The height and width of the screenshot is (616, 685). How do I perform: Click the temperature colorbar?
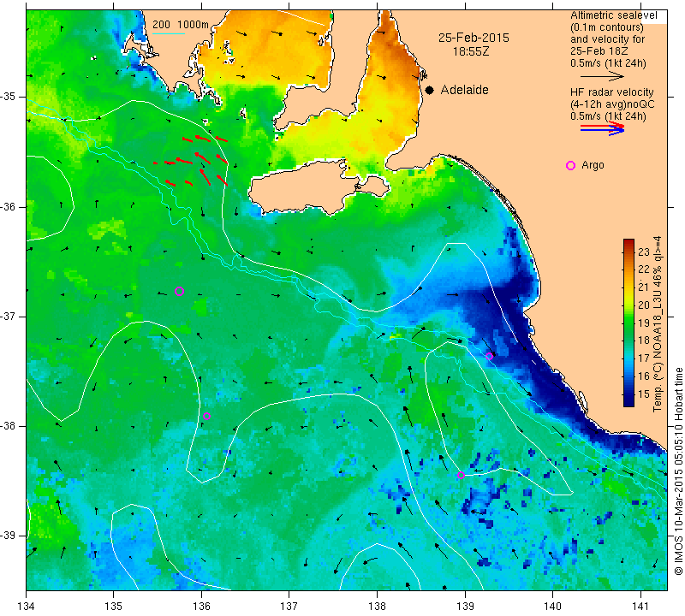pyautogui.click(x=628, y=323)
